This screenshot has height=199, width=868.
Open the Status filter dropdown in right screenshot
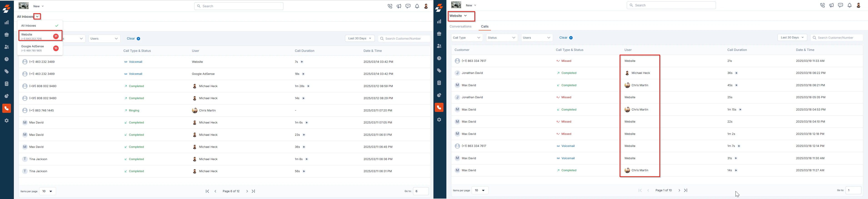click(502, 38)
